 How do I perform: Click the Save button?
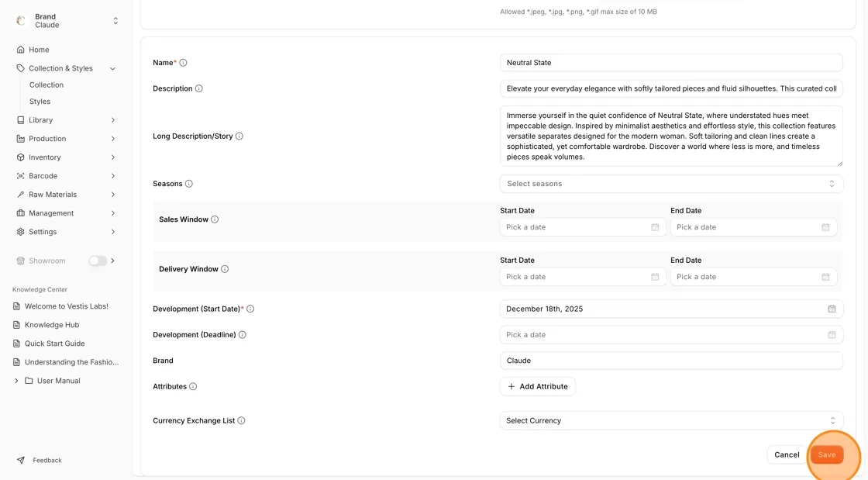(x=826, y=455)
